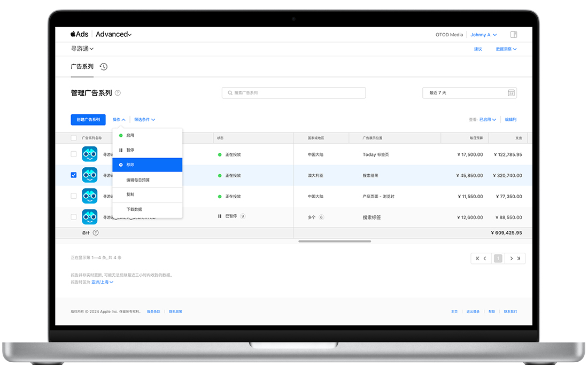
Task: Open the 已启用 view dropdown
Action: (x=488, y=120)
